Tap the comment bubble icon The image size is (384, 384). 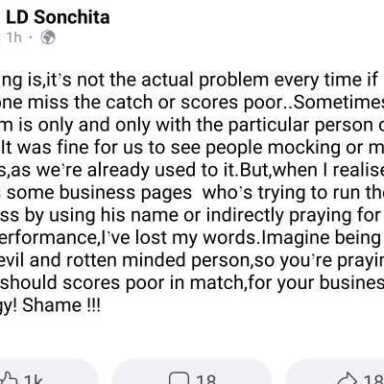(x=178, y=379)
